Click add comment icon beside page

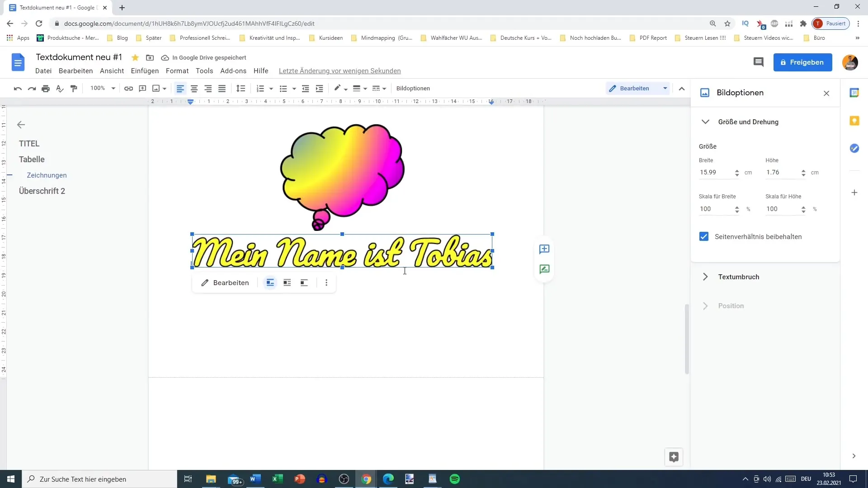pyautogui.click(x=544, y=249)
